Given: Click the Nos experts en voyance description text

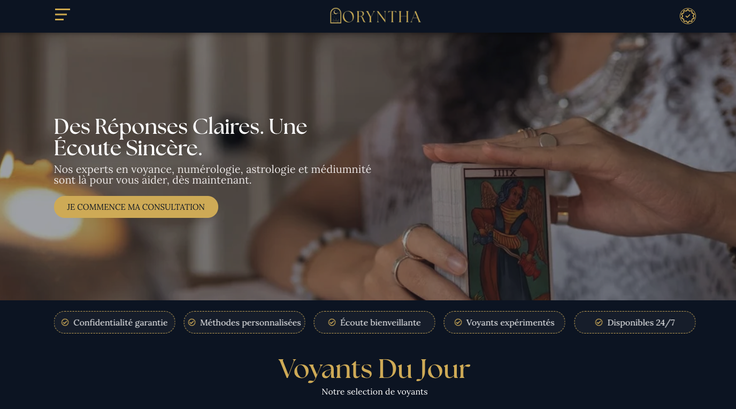Looking at the screenshot, I should 212,175.
